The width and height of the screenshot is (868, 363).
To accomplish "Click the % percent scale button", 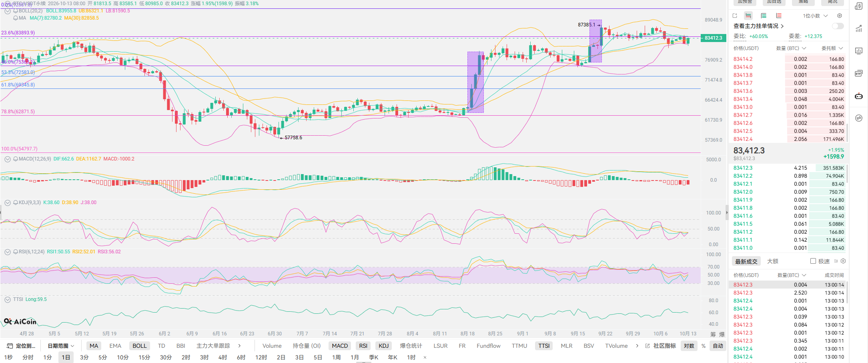I will 704,346.
